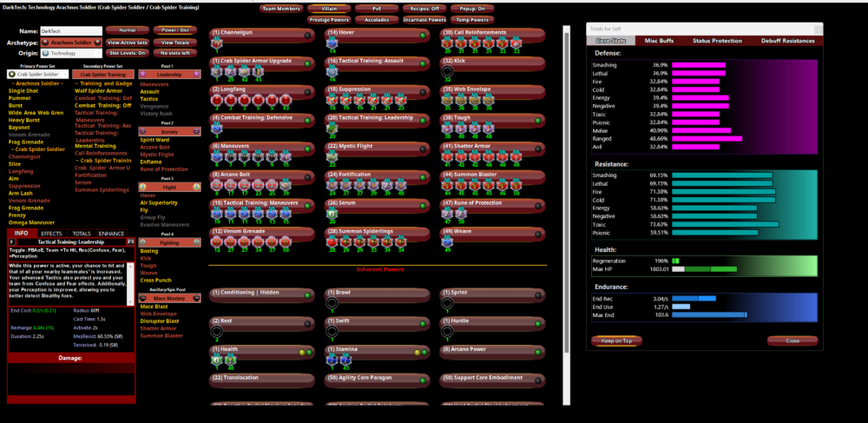
Task: Click the Keep on Top button
Action: (x=616, y=341)
